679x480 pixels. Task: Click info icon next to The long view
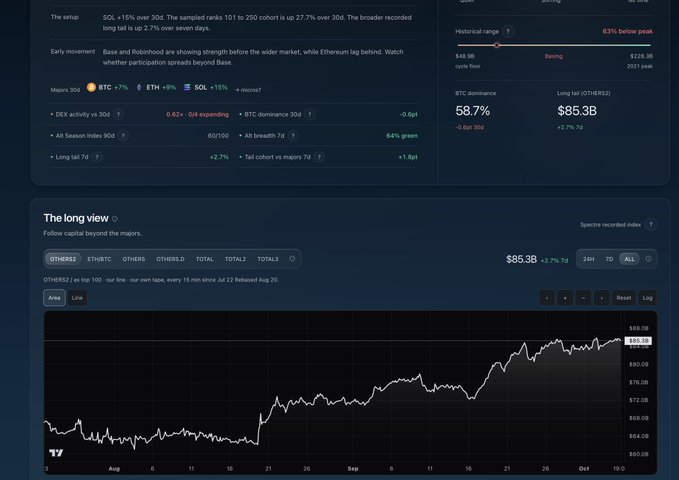click(x=115, y=219)
